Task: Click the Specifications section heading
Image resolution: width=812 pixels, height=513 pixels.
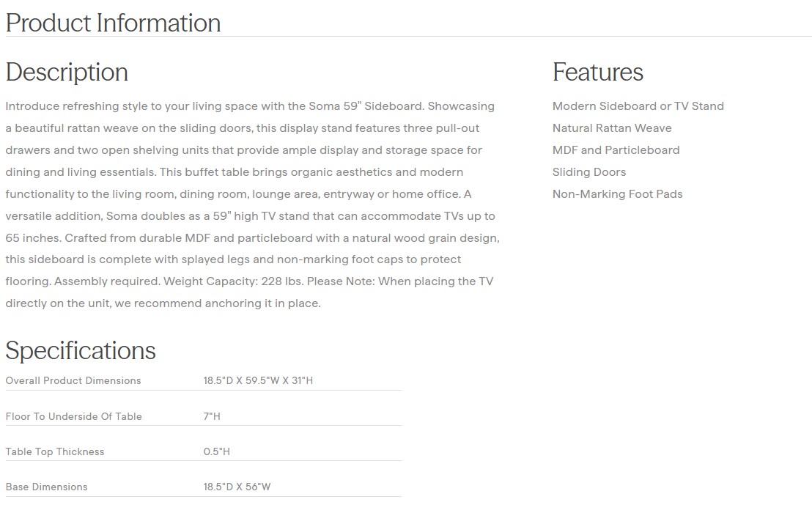Action: pyautogui.click(x=81, y=350)
